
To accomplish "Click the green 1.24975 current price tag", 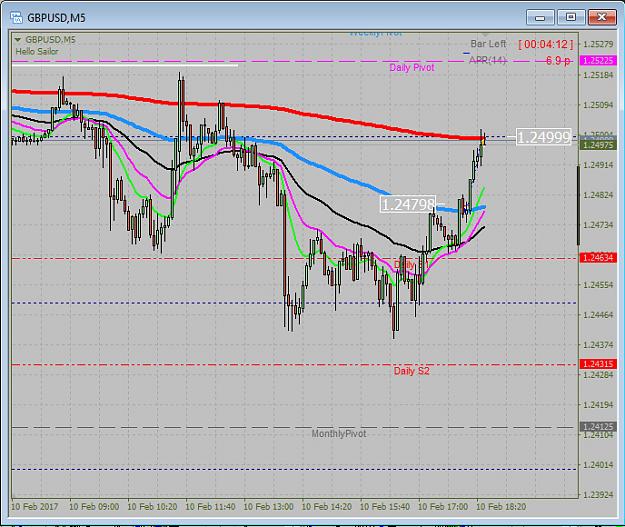I will (x=599, y=145).
